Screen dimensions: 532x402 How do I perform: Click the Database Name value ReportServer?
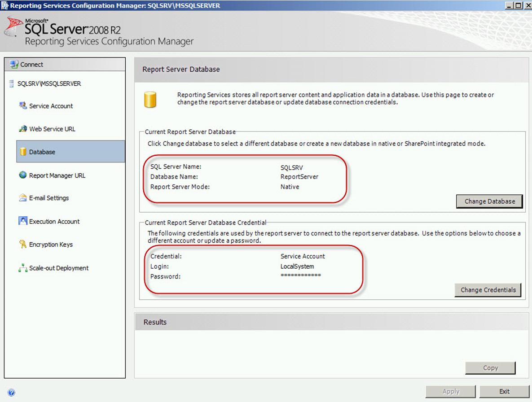(x=299, y=177)
